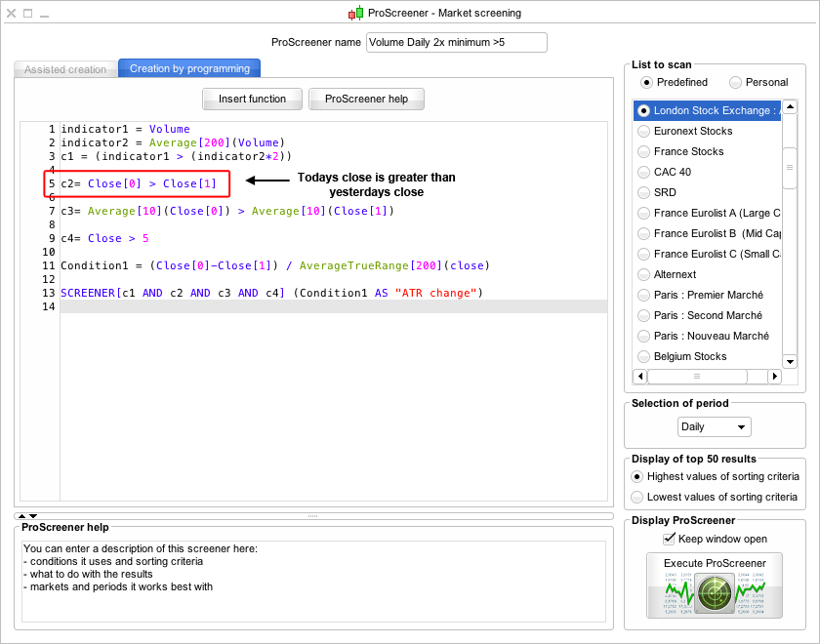Click the ProScreener help button
Screen dimensions: 820x644
point(366,99)
